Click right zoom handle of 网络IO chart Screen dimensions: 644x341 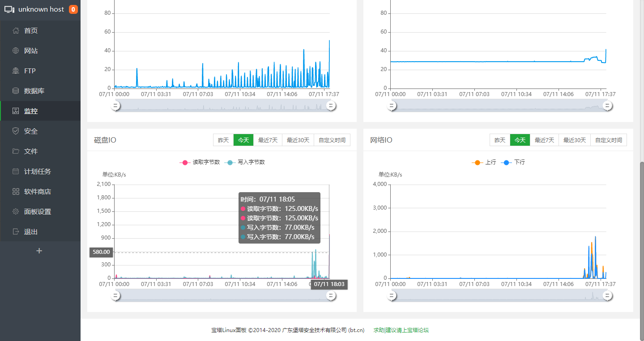tap(608, 295)
